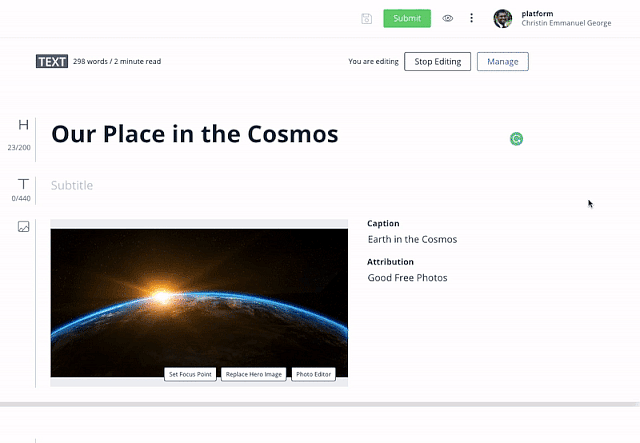Click the You are editing label

click(x=373, y=61)
